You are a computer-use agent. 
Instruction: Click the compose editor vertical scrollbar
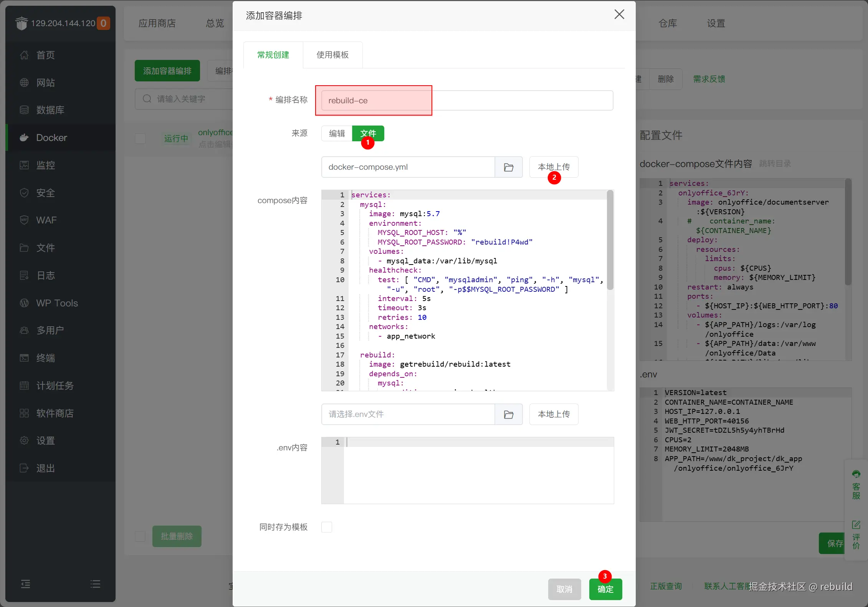(x=610, y=240)
